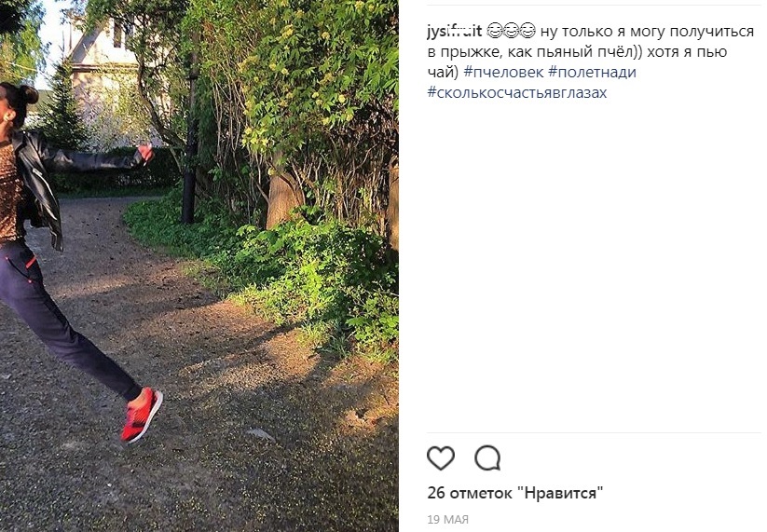The width and height of the screenshot is (767, 532).
Task: View the 26 отметок "Нравится" list
Action: tap(515, 492)
